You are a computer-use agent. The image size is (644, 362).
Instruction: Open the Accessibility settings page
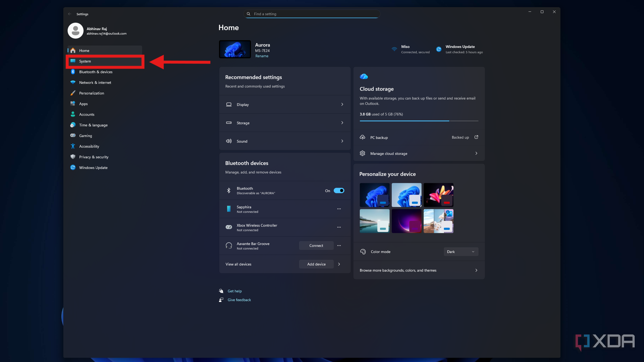coord(105,146)
